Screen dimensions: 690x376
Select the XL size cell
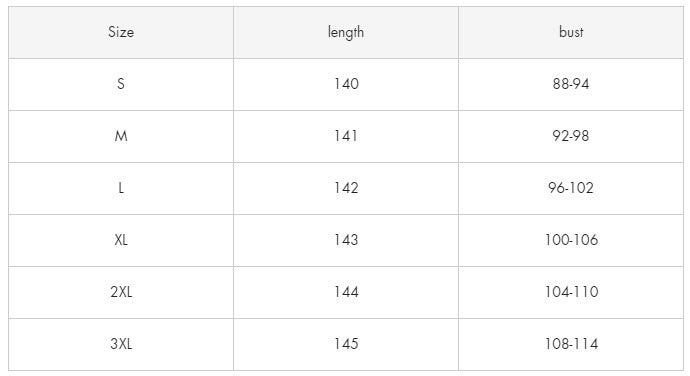(121, 240)
